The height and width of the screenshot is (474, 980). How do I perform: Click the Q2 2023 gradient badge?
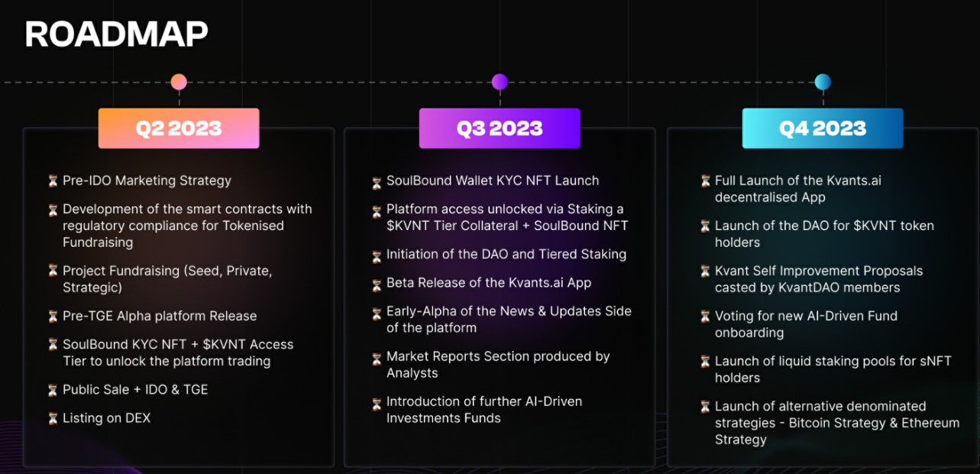pos(179,128)
